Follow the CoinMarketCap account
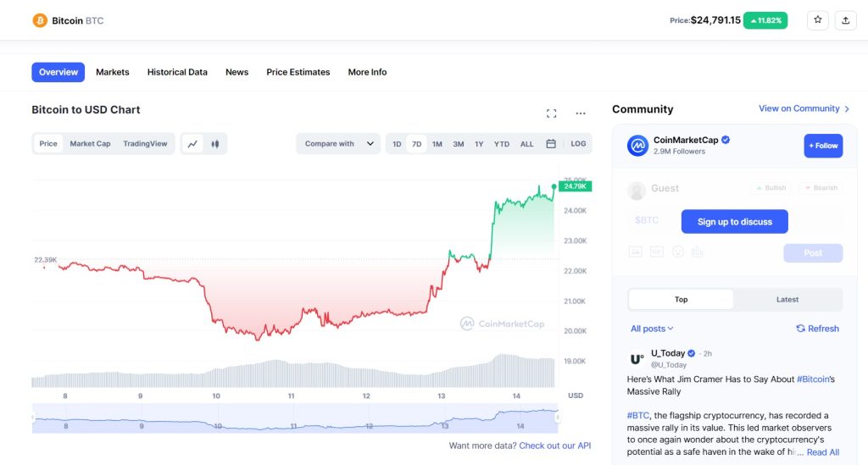Image resolution: width=868 pixels, height=465 pixels. point(823,146)
